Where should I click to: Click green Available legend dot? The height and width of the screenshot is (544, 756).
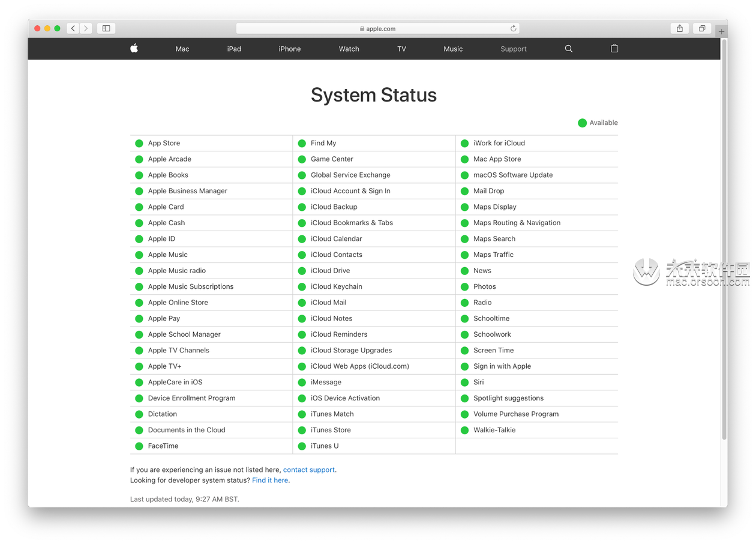coord(582,122)
